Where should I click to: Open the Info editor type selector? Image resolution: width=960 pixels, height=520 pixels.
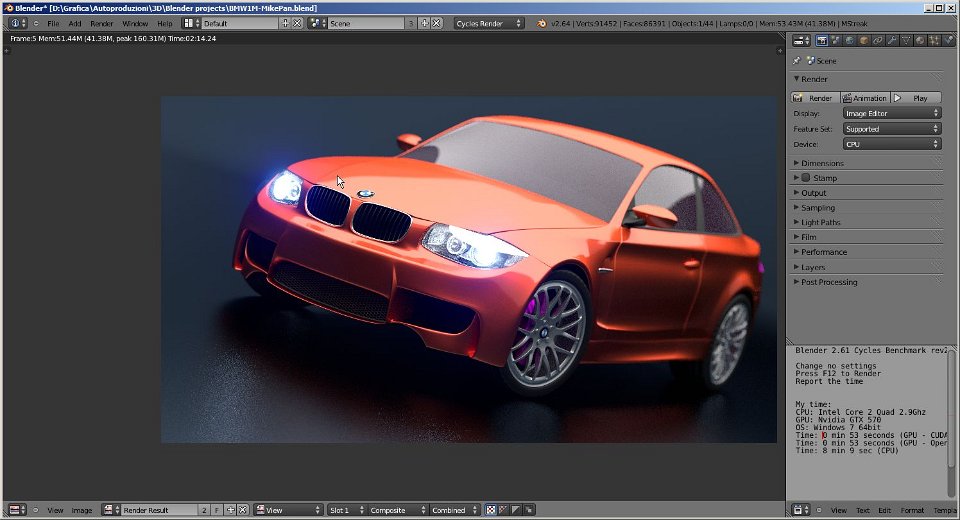(x=18, y=23)
